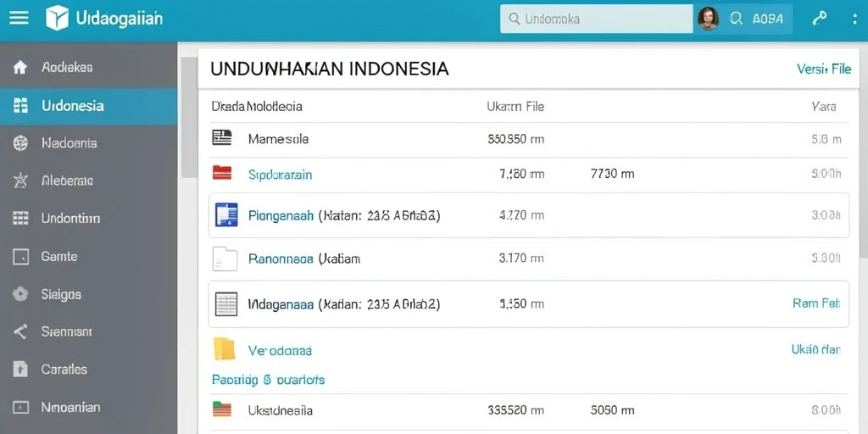Open the Ranonnaoa link
The width and height of the screenshot is (868, 434).
coord(281,259)
